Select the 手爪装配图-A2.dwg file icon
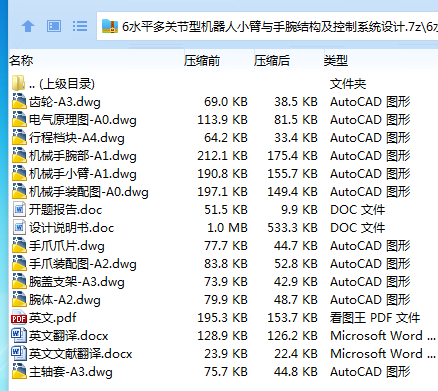The height and width of the screenshot is (391, 438). [19, 263]
